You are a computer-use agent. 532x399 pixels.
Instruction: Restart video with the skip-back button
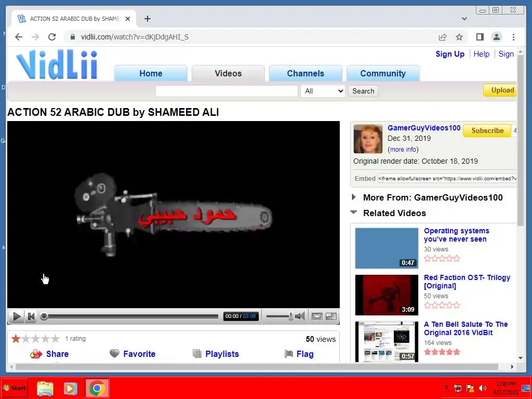[x=31, y=316]
